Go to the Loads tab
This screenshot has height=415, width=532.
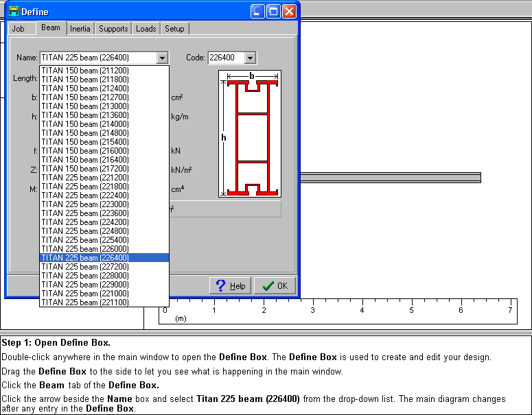[146, 29]
